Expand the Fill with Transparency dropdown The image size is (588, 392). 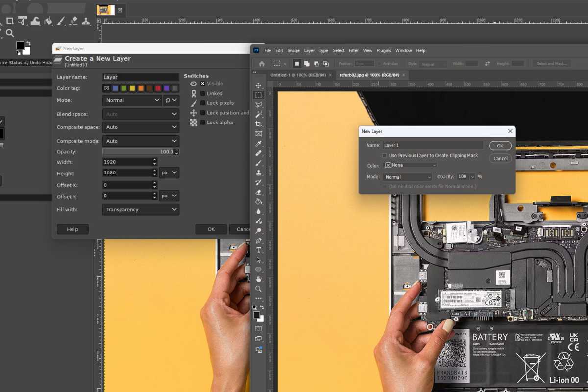141,209
